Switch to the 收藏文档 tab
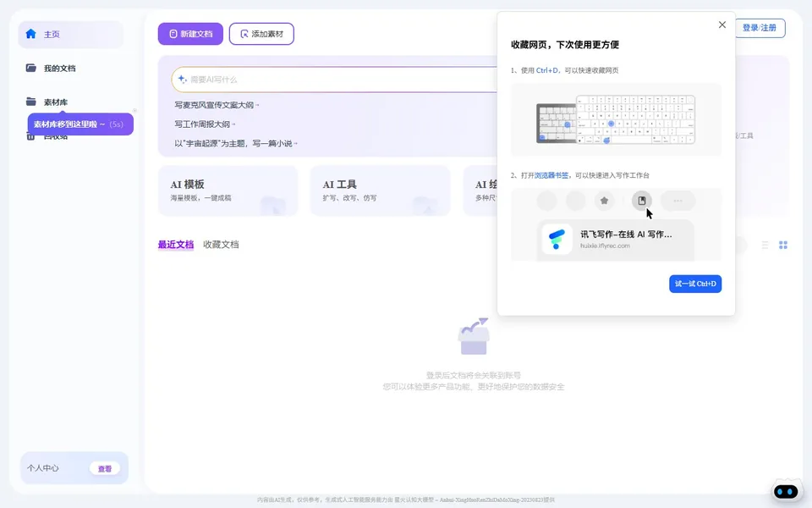Viewport: 812px width, 508px height. (221, 245)
